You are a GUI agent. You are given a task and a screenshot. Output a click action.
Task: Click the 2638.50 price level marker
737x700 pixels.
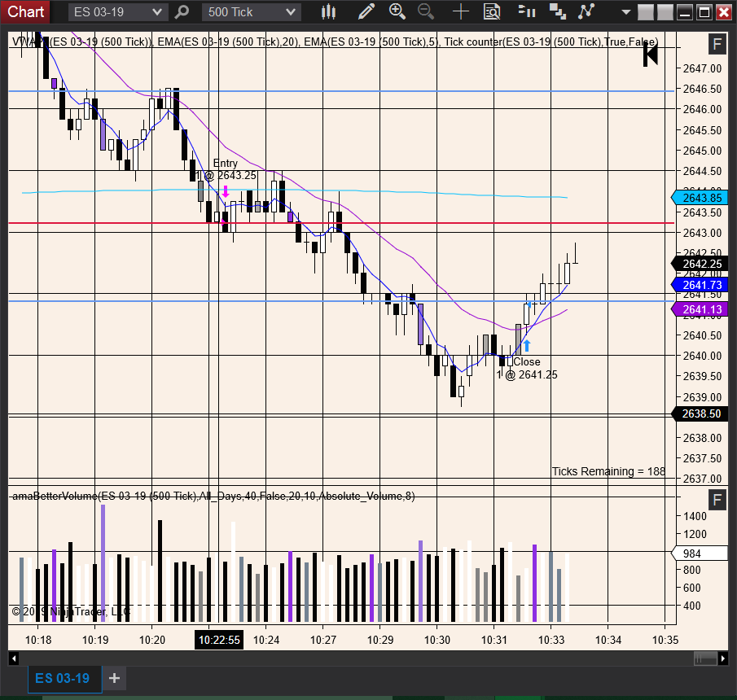click(x=700, y=413)
